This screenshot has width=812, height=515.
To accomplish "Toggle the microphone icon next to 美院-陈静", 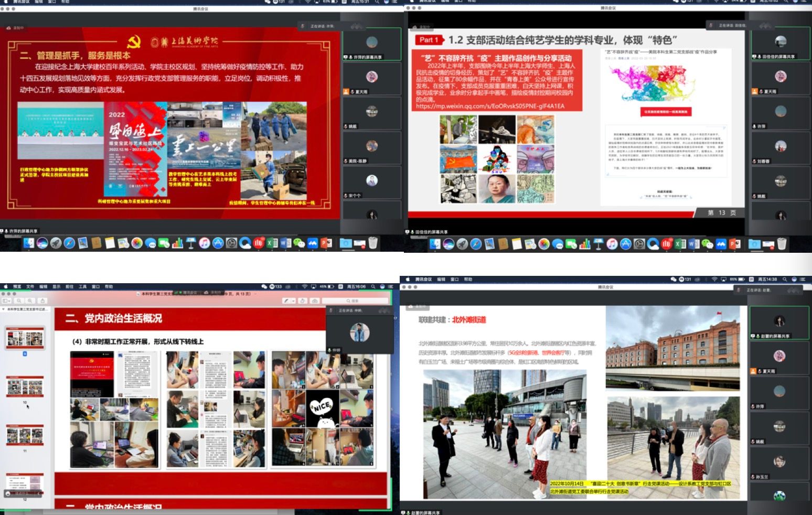I will [346, 161].
